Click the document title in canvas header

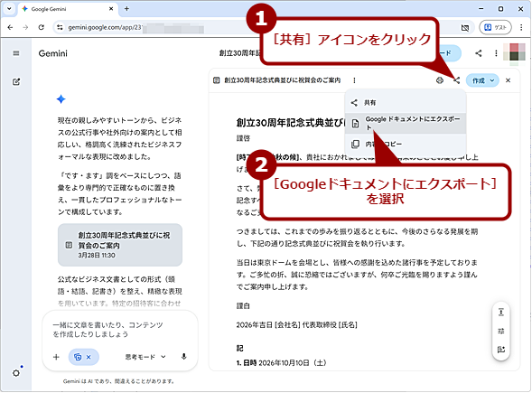point(283,80)
